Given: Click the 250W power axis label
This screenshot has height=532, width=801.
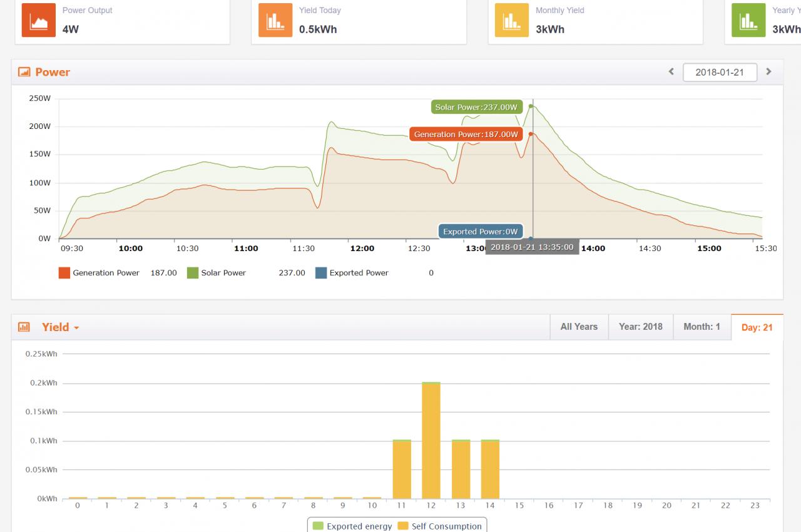Looking at the screenshot, I should click(40, 98).
